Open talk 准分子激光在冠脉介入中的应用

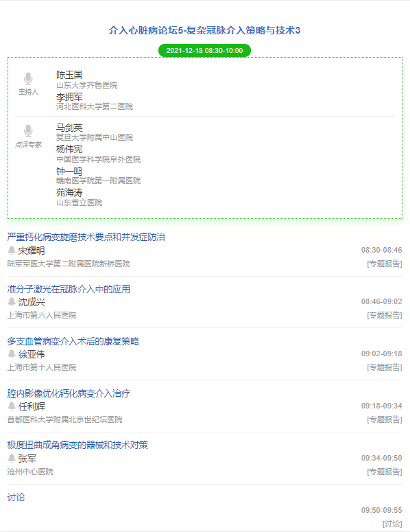[x=69, y=289]
